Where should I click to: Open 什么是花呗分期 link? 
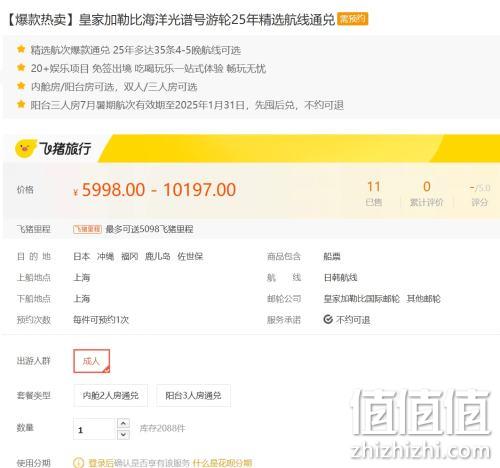click(222, 463)
